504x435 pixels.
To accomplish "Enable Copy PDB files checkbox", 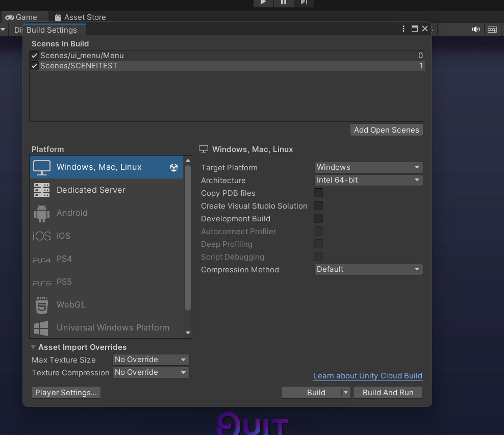I will coord(318,193).
